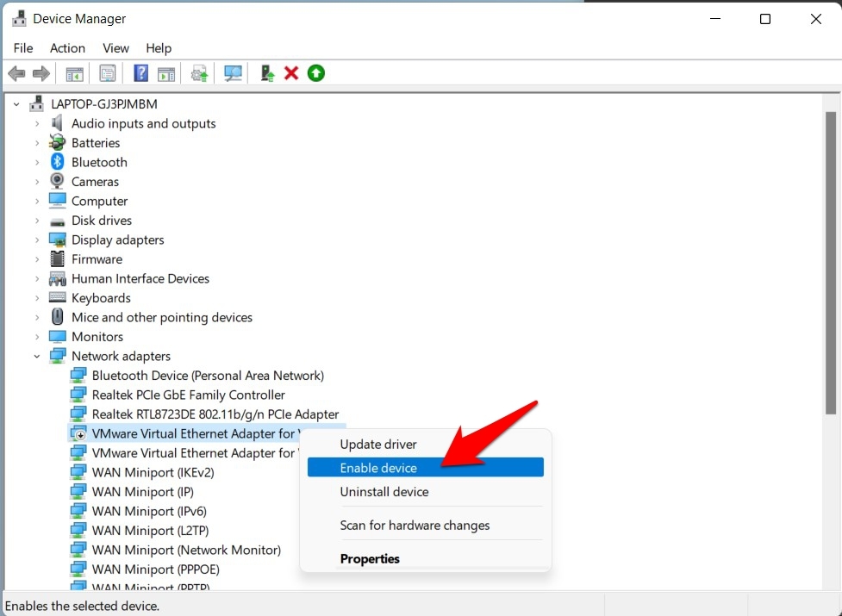Screen dimensions: 842x616
Task: Click the Help question mark toolbar icon
Action: pyautogui.click(x=140, y=73)
